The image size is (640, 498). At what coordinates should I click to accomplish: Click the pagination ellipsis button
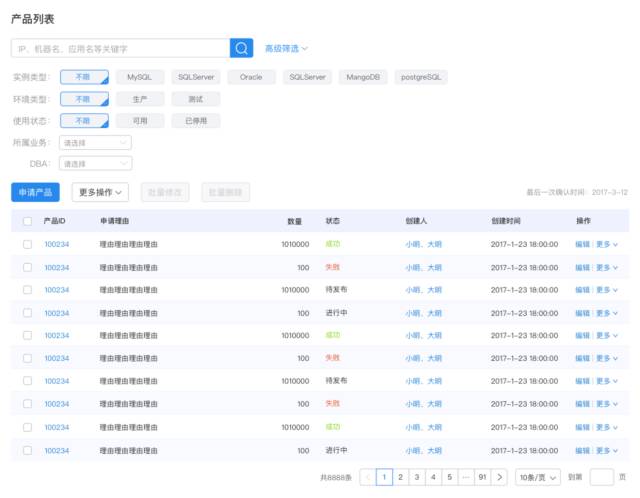coord(466,477)
